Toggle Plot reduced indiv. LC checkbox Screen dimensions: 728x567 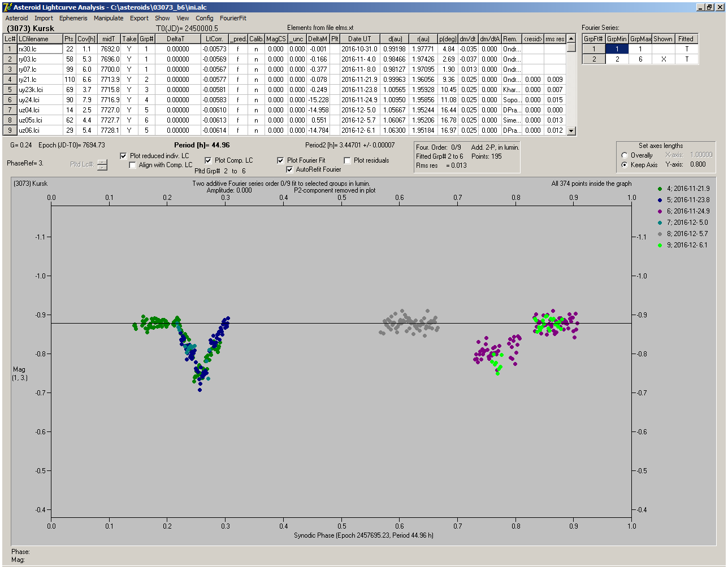coord(124,156)
